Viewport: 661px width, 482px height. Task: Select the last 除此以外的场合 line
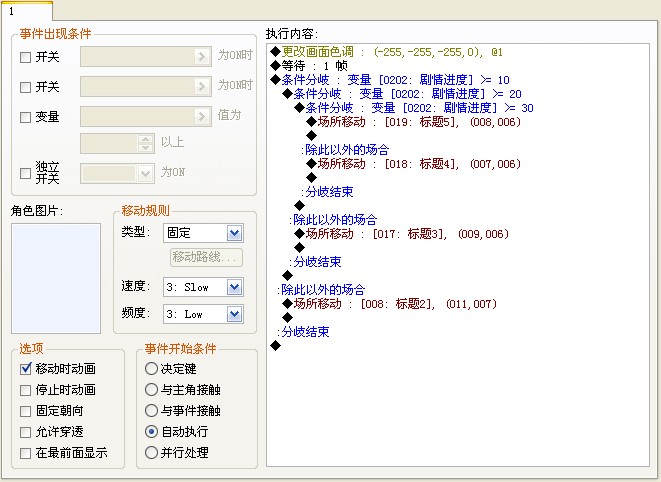[321, 290]
